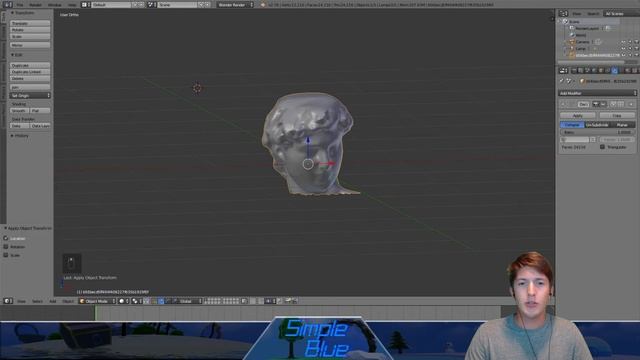Open the Outliner View menu
This screenshot has width=640, height=360.
pos(576,14)
